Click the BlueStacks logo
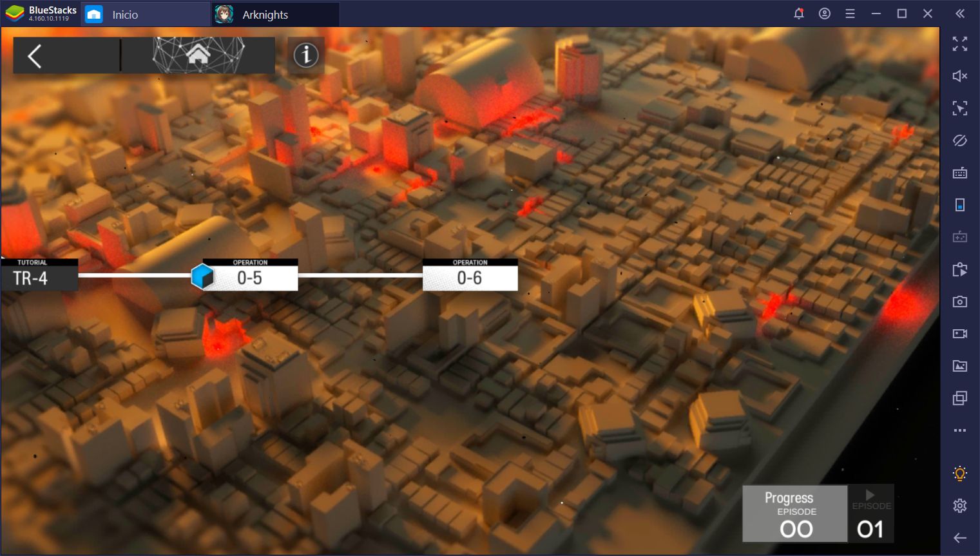Screen dimensions: 980x556 pyautogui.click(x=14, y=14)
